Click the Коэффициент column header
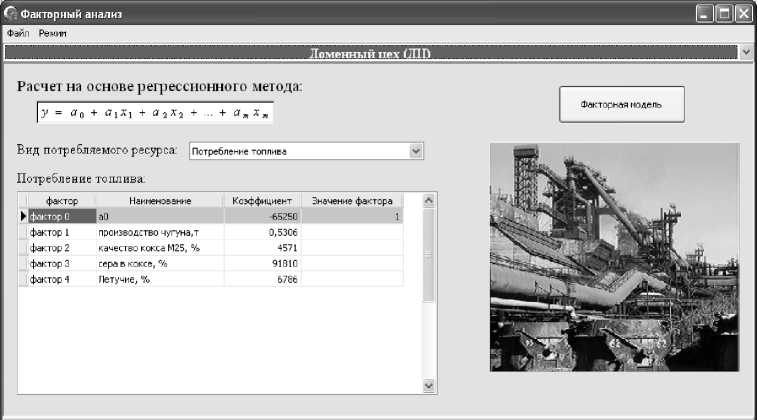Image resolution: width=757 pixels, height=420 pixels. pos(261,201)
